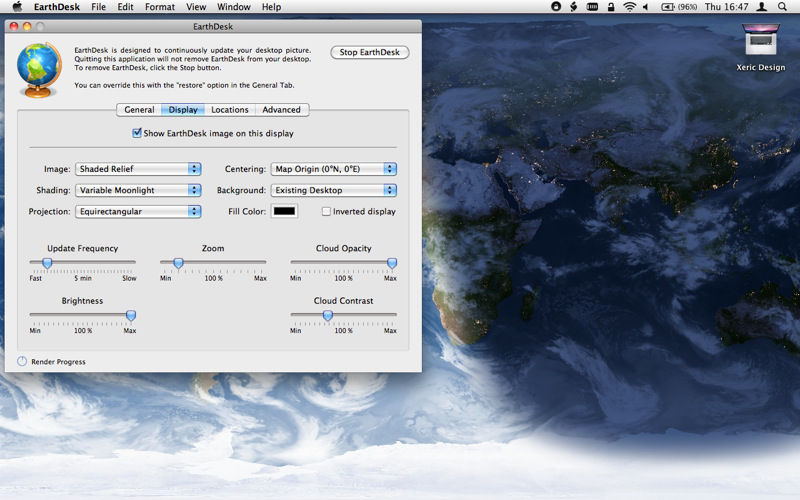
Task: Switch to the General tab
Action: tap(139, 110)
